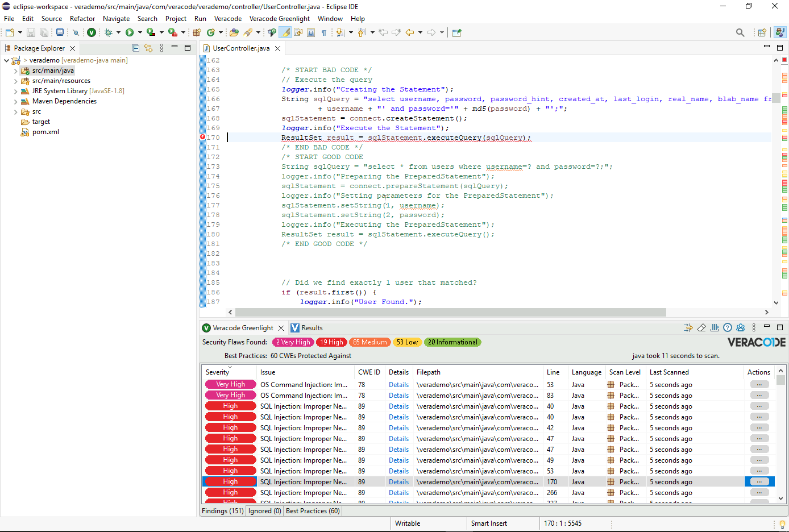Select the Ignored (0) tab
The image size is (789, 532).
[265, 511]
